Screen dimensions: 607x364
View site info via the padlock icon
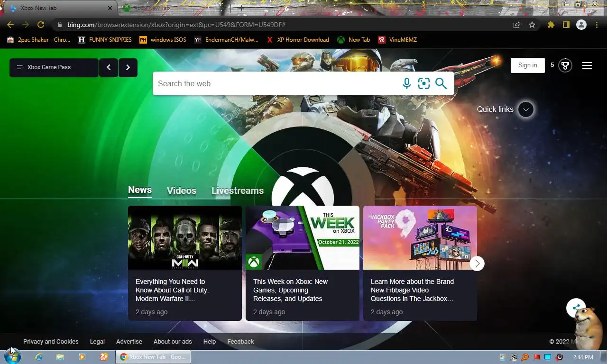59,25
